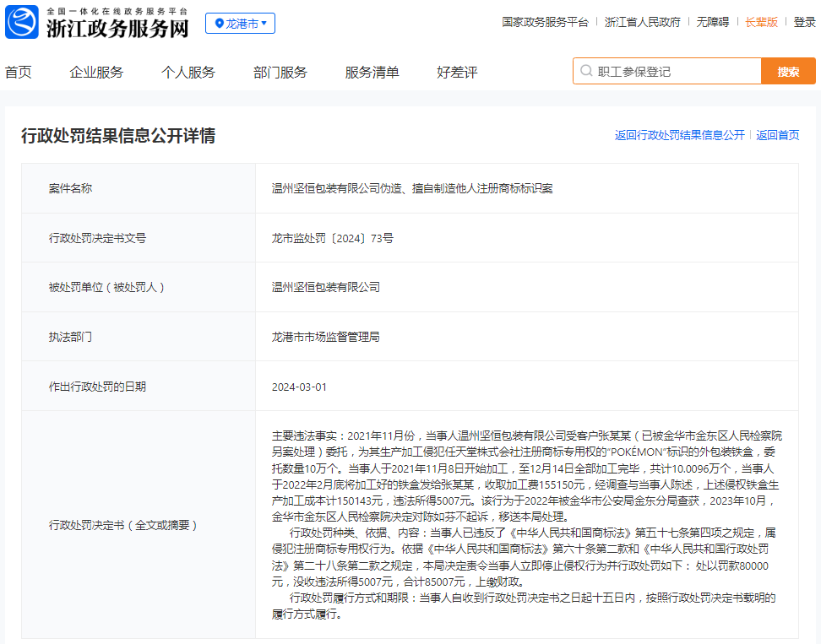Click the 返回首页 link
Screen dimensions: 821x644
(x=778, y=136)
